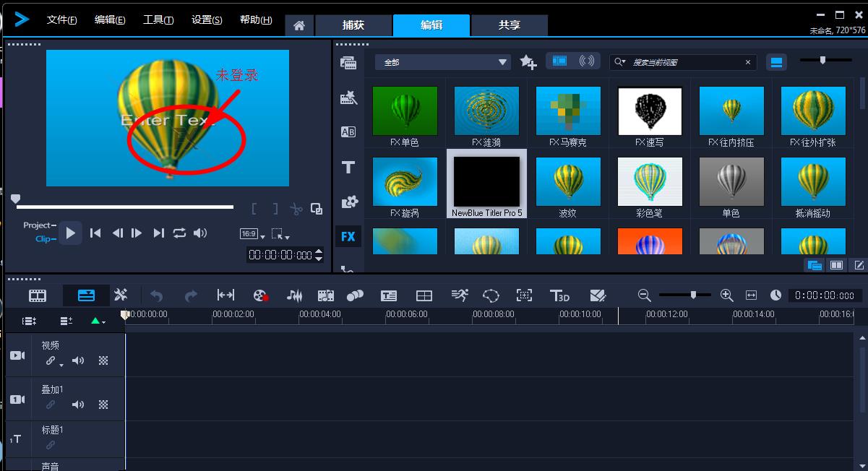Click the sound mixer icon in toolbar
Viewport: 868px width, 471px height.
pos(294,295)
